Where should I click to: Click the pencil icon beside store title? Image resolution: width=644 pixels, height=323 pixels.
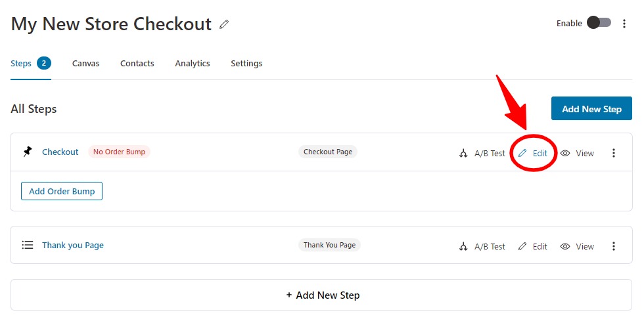(224, 24)
